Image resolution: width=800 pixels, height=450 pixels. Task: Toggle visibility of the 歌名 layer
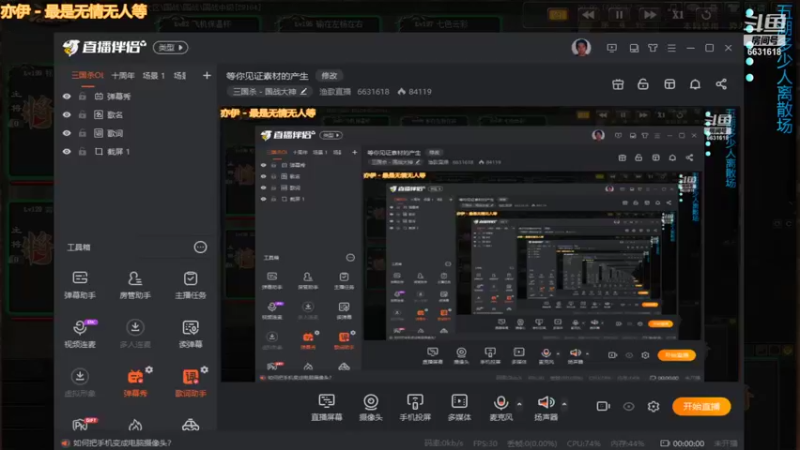pos(67,115)
